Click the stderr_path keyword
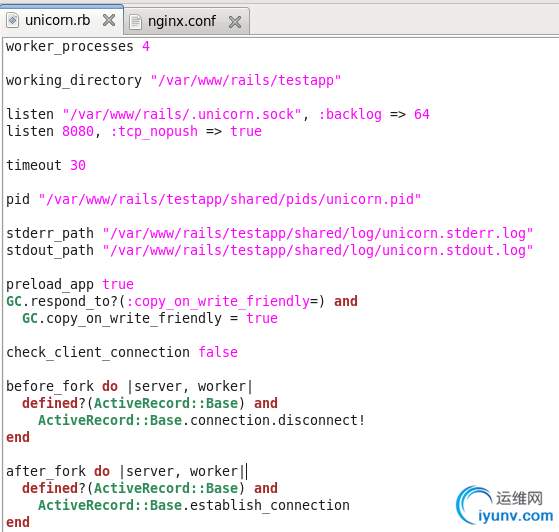Screen dimensions: 559x532 click(50, 233)
